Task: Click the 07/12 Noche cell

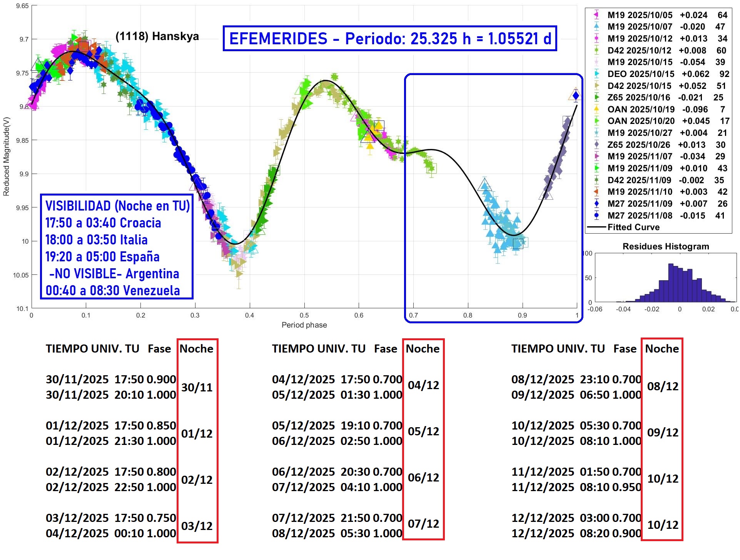Action: [423, 524]
